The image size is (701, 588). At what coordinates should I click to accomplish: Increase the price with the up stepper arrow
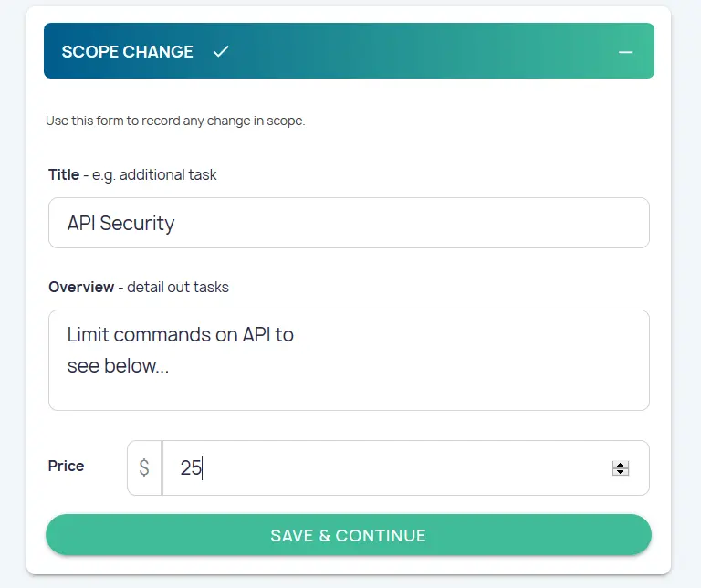(621, 464)
